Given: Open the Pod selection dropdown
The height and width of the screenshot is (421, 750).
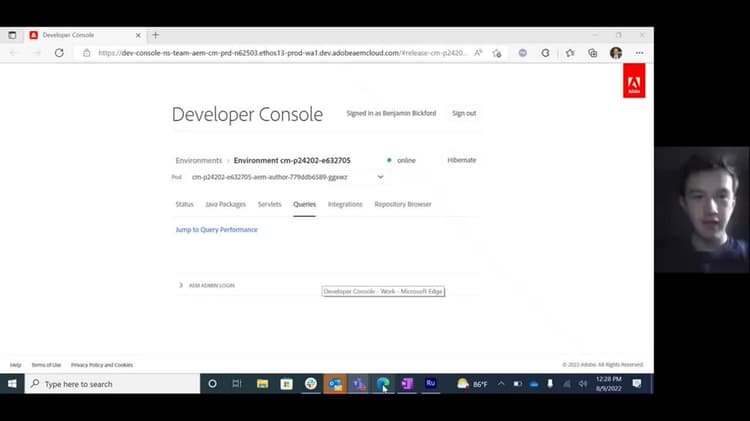Looking at the screenshot, I should pyautogui.click(x=287, y=177).
